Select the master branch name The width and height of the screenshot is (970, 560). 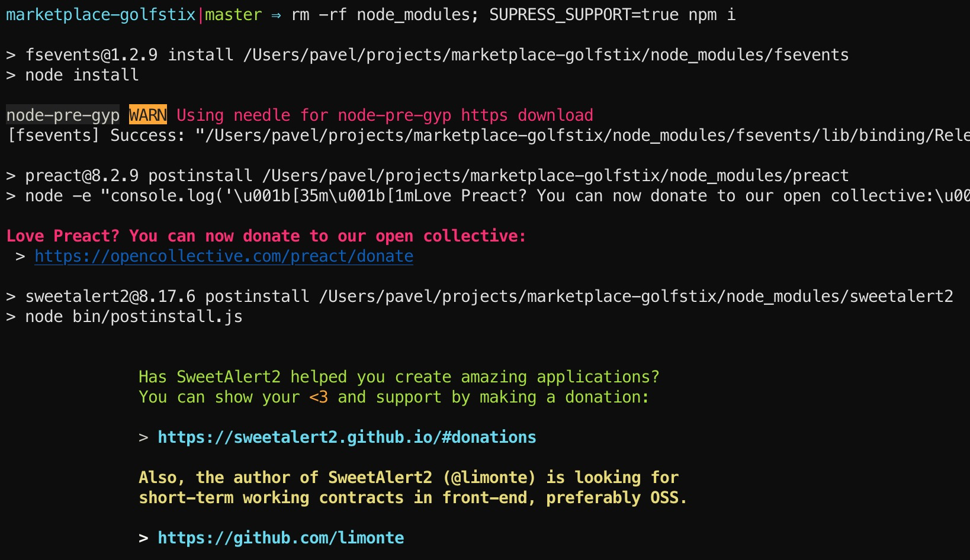click(233, 14)
